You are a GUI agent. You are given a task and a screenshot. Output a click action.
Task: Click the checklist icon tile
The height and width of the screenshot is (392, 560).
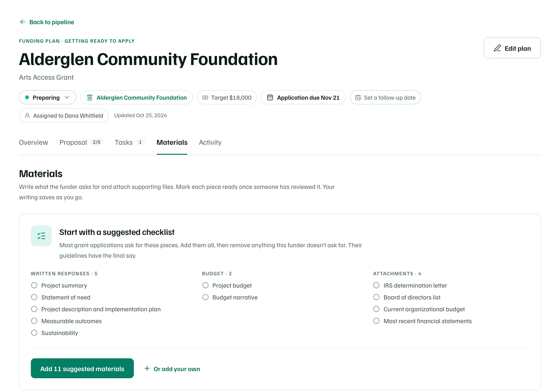(41, 236)
